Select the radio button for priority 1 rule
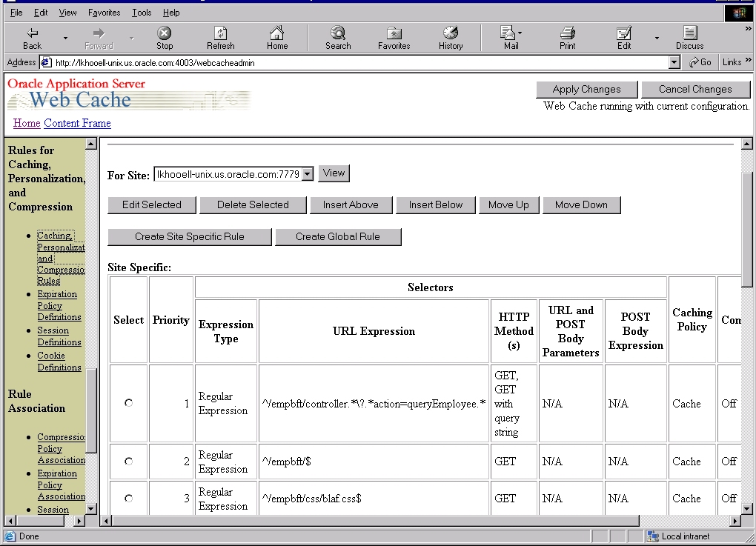 128,403
